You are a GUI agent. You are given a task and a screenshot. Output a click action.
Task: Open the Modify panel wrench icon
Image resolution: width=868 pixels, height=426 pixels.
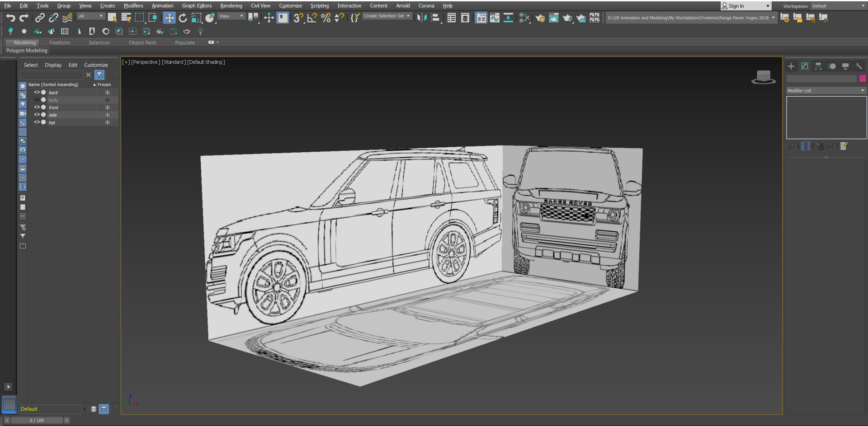tap(859, 66)
